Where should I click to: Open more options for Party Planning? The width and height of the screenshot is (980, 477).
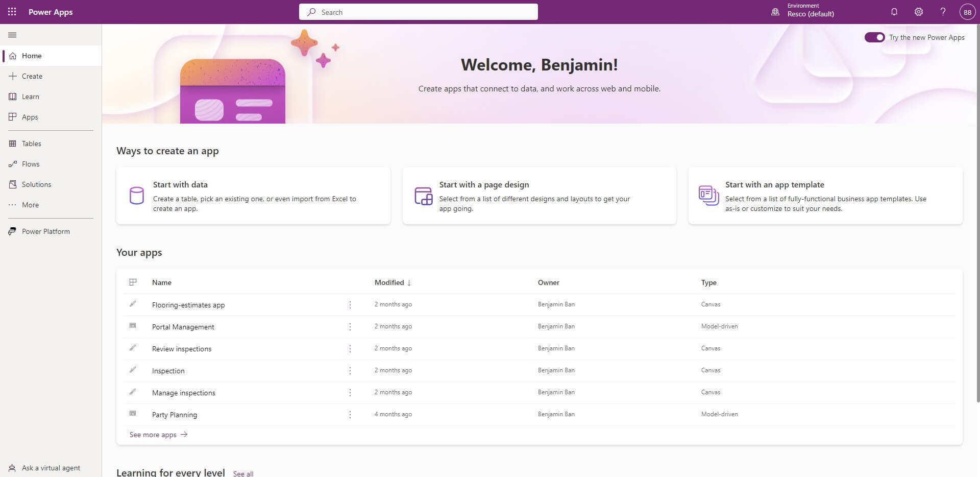(350, 415)
